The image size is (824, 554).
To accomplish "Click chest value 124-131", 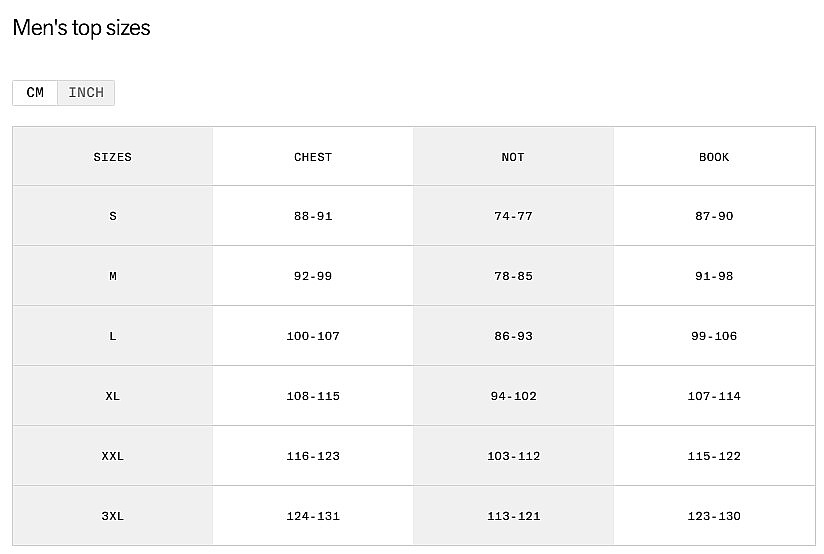I will pyautogui.click(x=313, y=516).
